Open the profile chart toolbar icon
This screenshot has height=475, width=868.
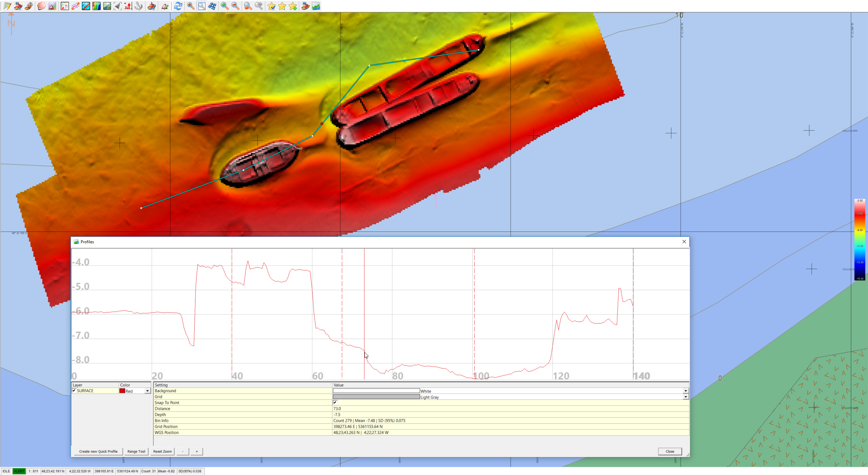click(316, 6)
